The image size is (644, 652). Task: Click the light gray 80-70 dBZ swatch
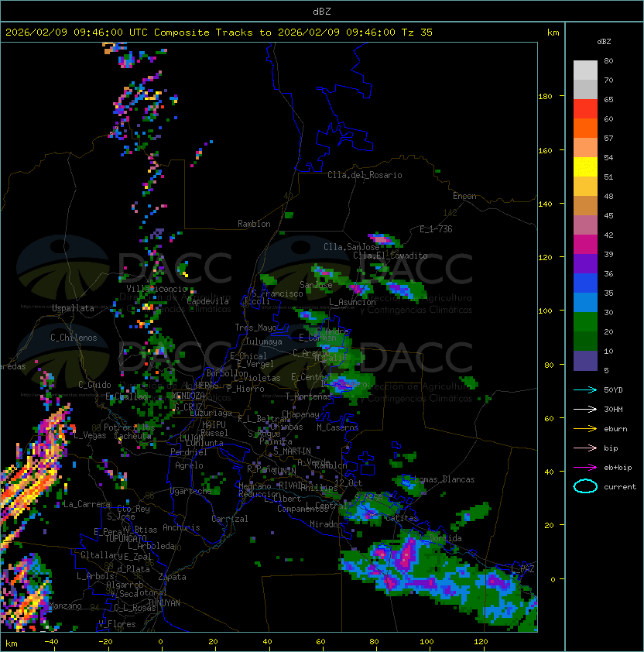(585, 70)
